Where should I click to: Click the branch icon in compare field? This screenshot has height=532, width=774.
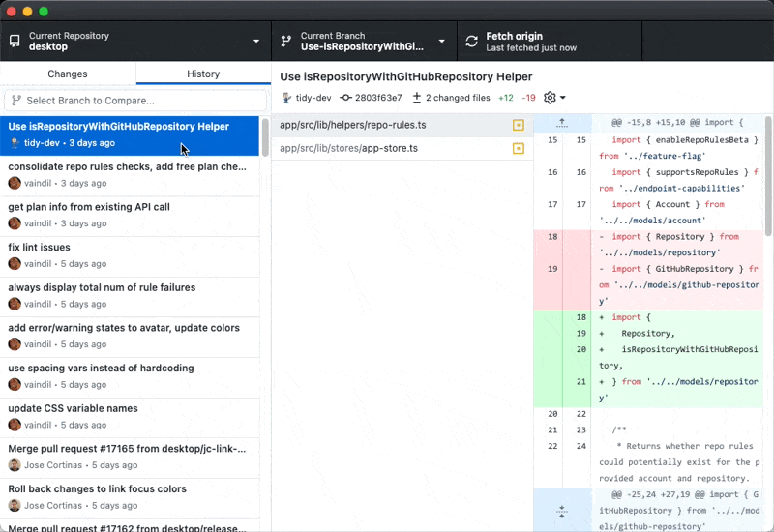pyautogui.click(x=16, y=101)
